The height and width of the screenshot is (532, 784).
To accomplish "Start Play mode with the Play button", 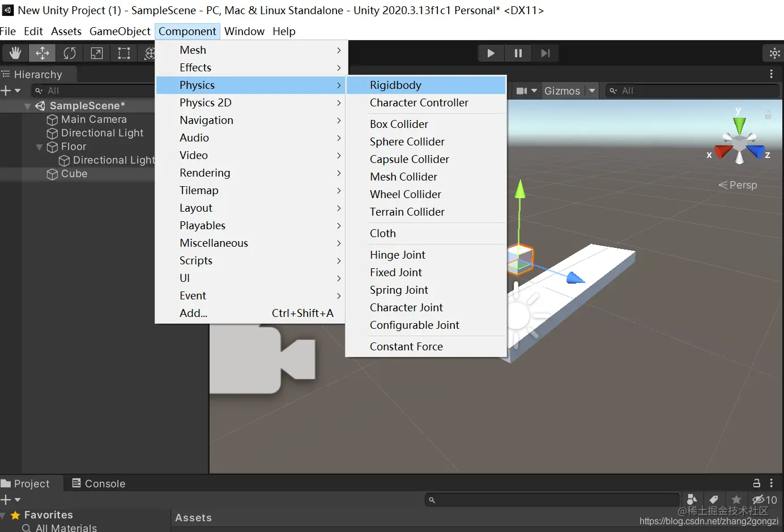I will point(491,53).
